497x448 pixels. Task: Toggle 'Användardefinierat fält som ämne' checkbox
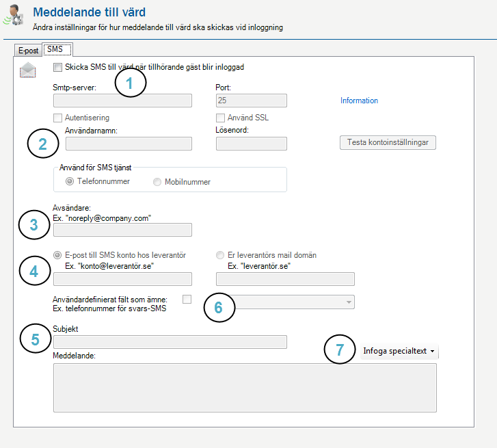click(187, 300)
